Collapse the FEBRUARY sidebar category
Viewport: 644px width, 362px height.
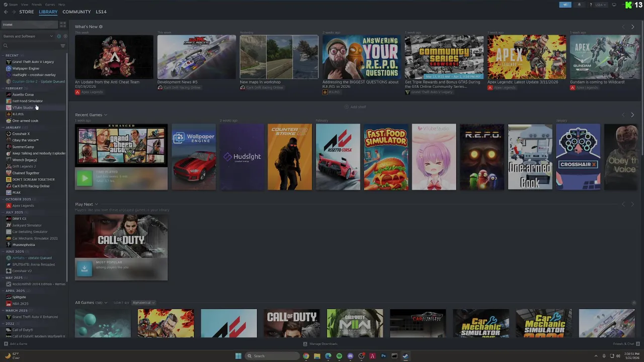[4, 88]
